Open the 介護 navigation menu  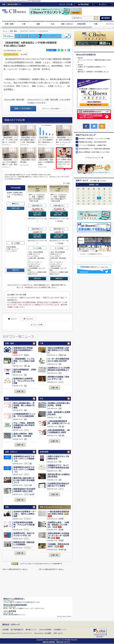point(24,24)
